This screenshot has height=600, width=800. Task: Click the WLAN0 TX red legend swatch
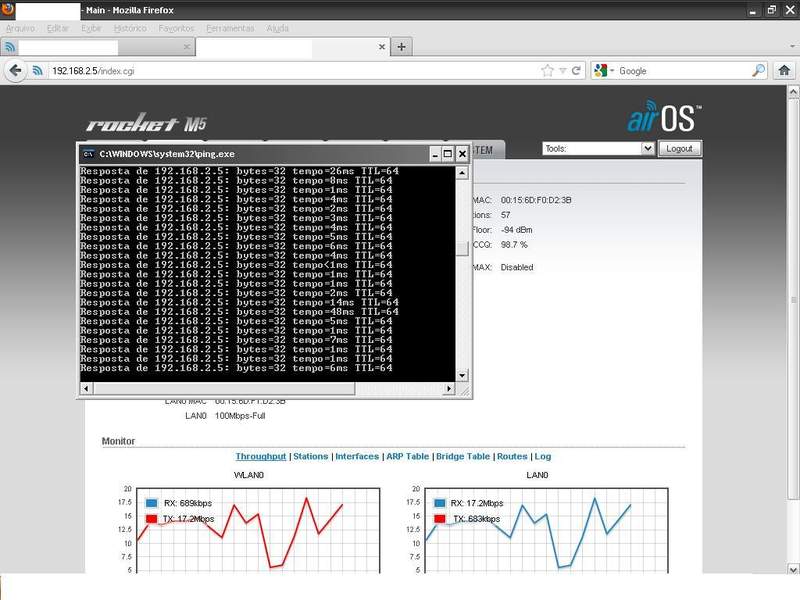[152, 519]
